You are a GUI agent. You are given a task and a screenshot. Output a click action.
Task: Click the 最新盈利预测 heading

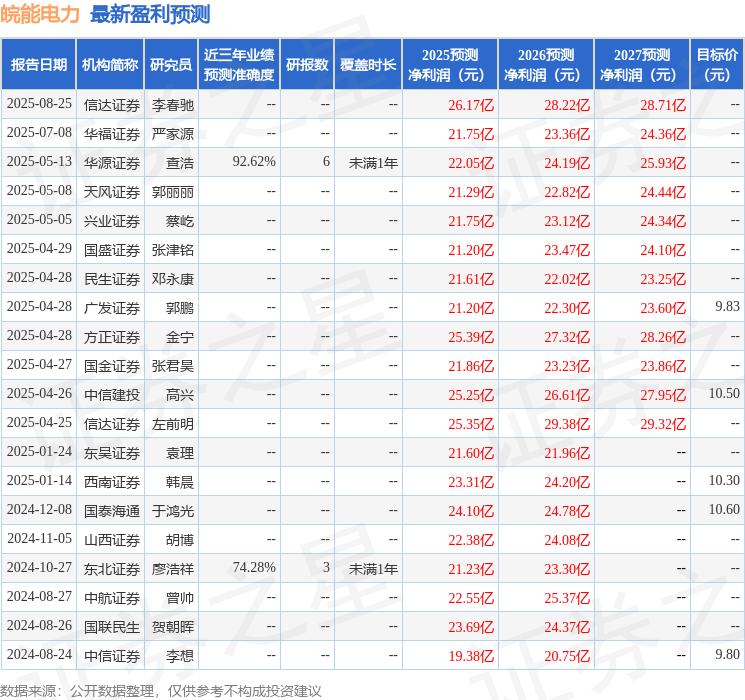pos(150,14)
